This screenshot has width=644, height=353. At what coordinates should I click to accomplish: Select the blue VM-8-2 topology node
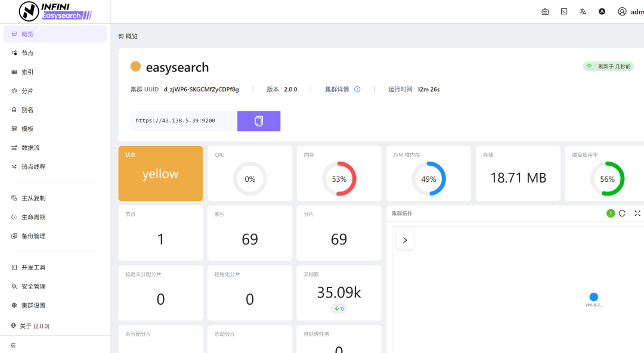point(593,297)
